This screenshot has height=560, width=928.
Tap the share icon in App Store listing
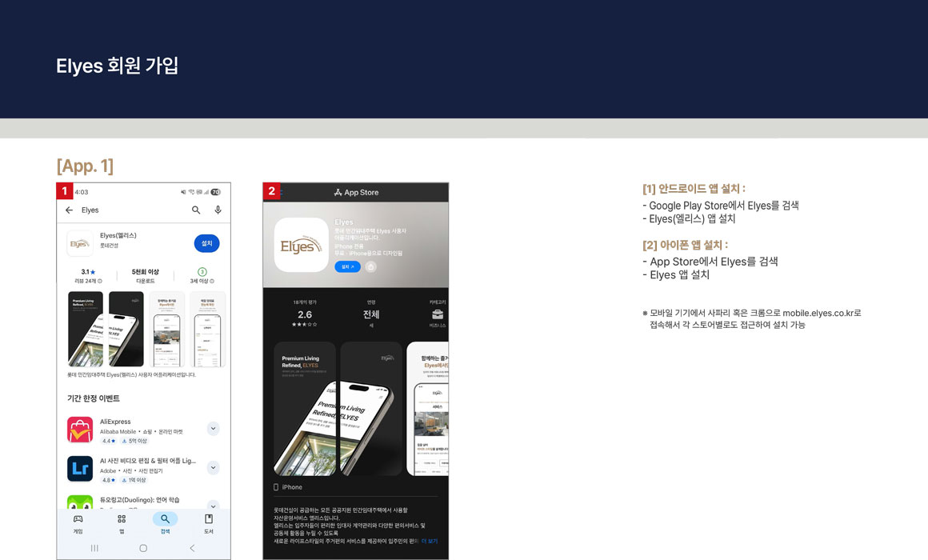370,266
